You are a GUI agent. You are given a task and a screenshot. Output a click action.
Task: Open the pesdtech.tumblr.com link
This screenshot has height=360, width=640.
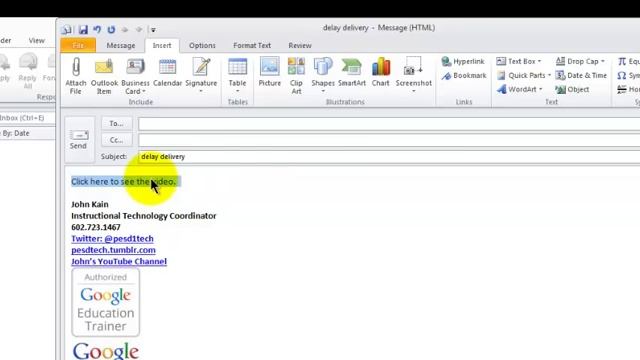tap(113, 250)
